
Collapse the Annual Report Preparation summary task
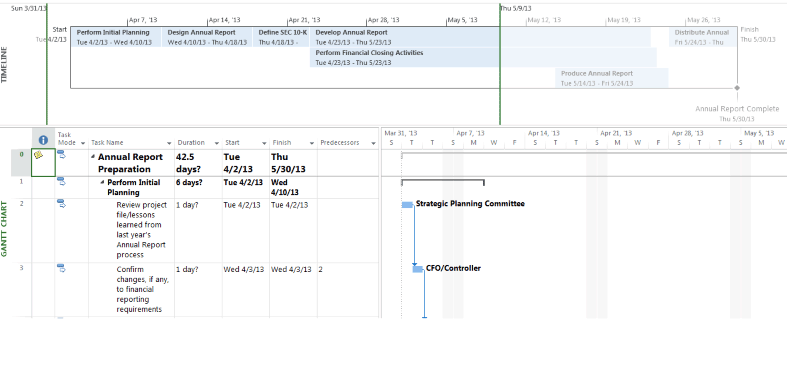tap(93, 157)
